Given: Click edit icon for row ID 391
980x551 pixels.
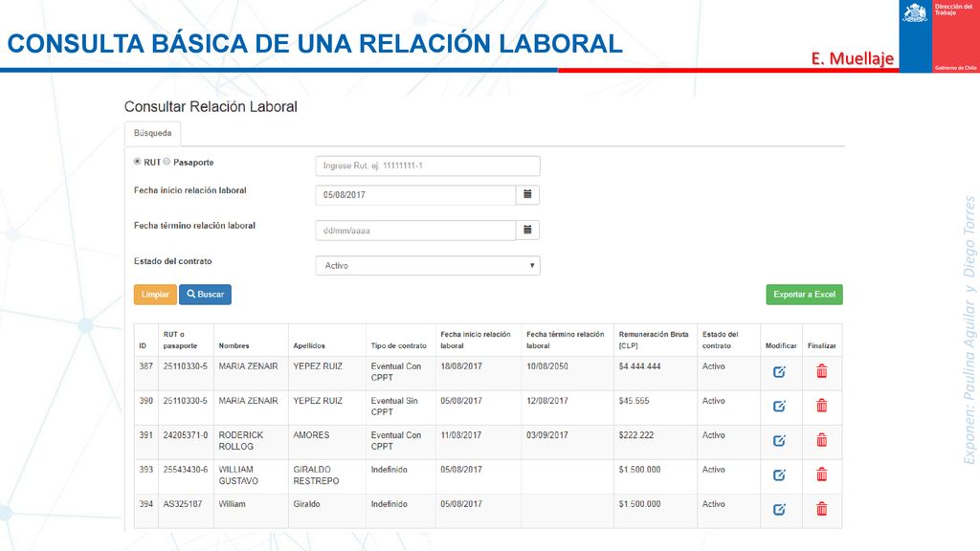Looking at the screenshot, I should pos(779,440).
